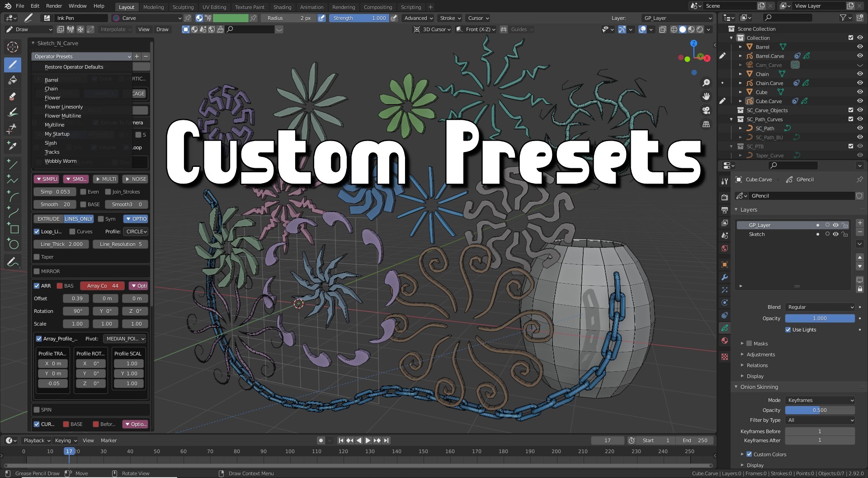The width and height of the screenshot is (868, 478).
Task: Hide the Barrel object in outliner
Action: tap(860, 47)
